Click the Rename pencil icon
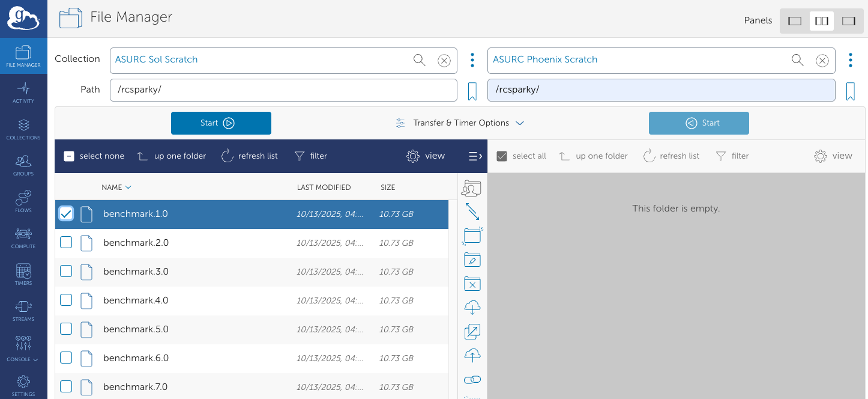This screenshot has width=868, height=399. [472, 260]
